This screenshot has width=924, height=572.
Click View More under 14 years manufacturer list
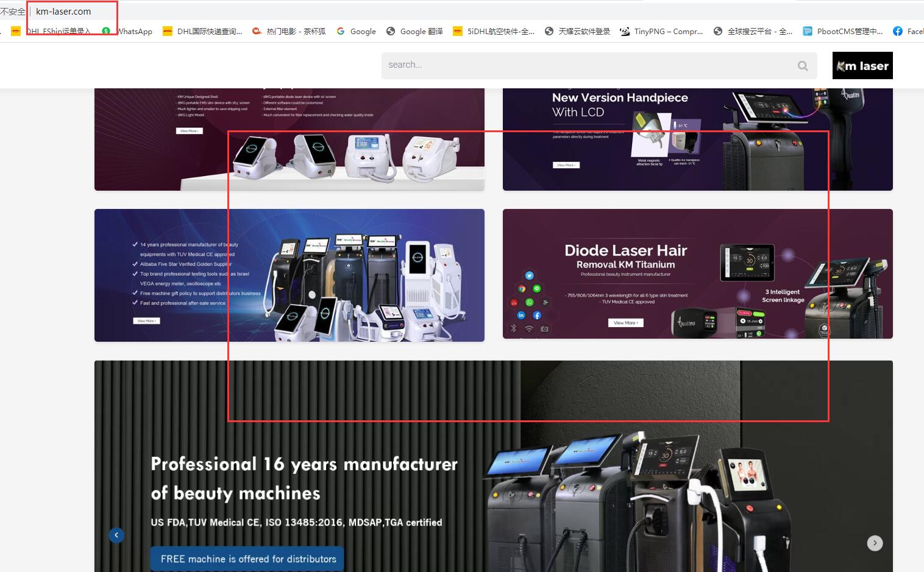147,320
